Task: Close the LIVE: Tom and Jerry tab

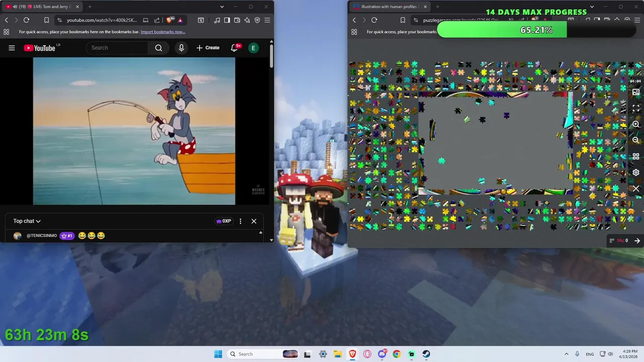Action: (x=77, y=7)
